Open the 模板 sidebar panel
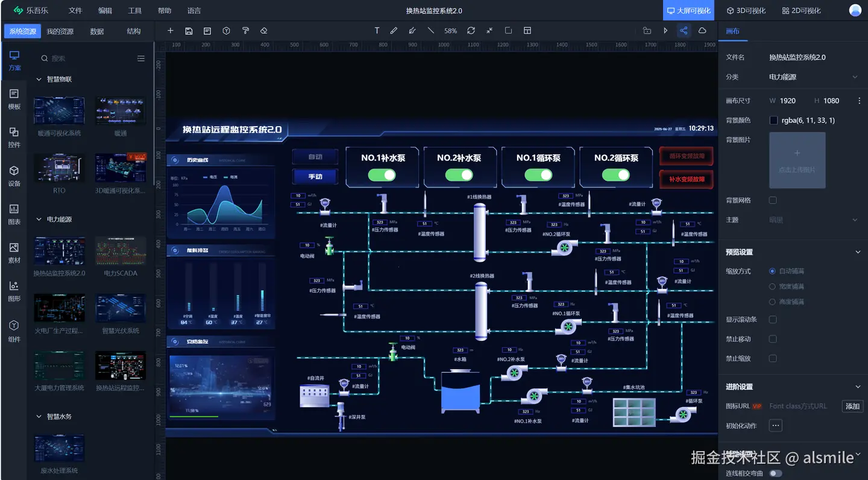868x480 pixels. point(14,99)
